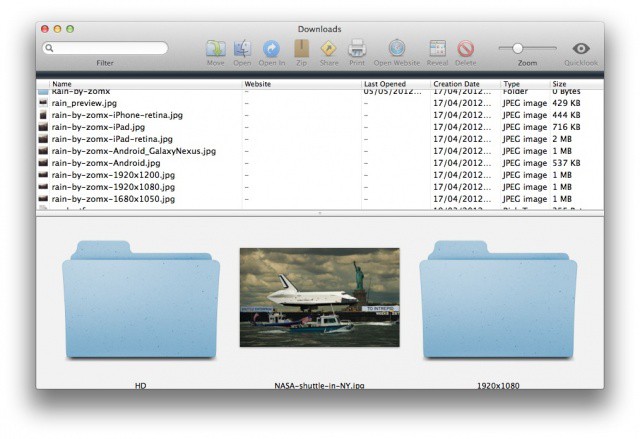640x439 pixels.
Task: Zip the selected file
Action: coord(301,48)
